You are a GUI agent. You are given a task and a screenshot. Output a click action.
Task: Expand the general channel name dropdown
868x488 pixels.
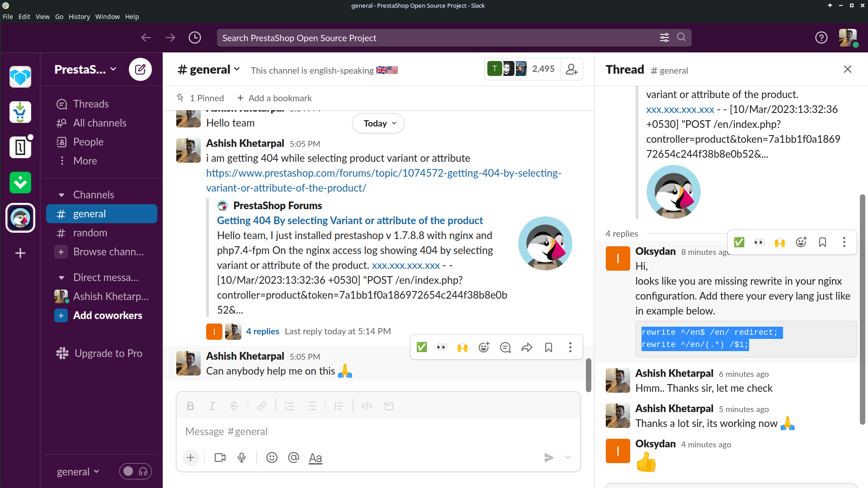209,70
